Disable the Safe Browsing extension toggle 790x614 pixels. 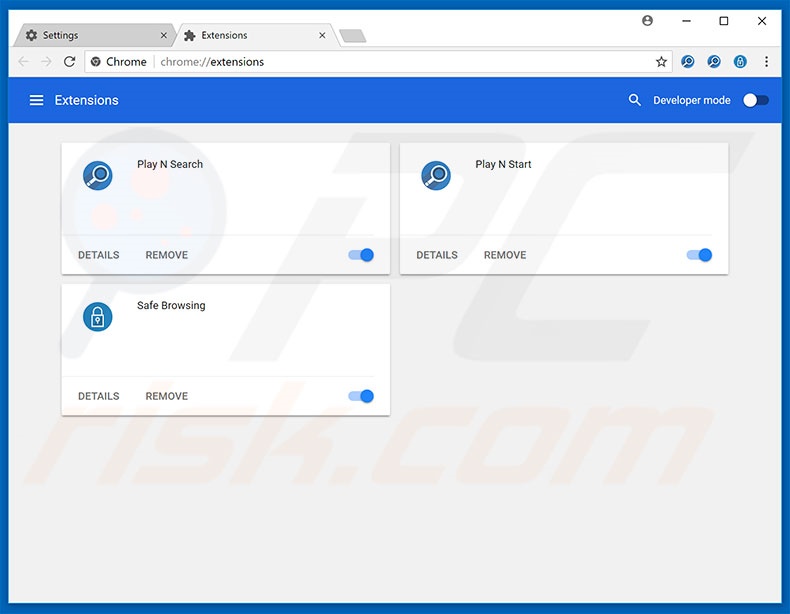point(361,396)
